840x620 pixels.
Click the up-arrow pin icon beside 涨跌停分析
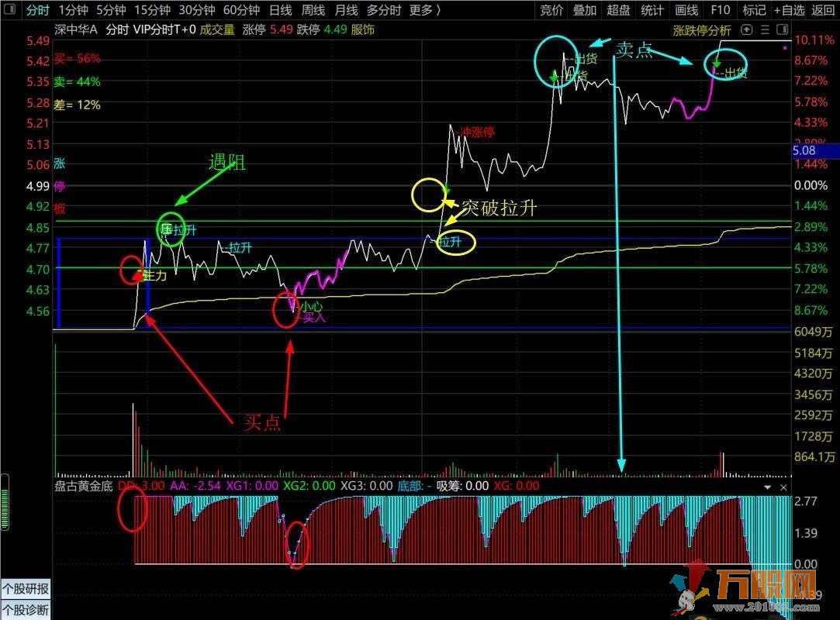[x=747, y=30]
